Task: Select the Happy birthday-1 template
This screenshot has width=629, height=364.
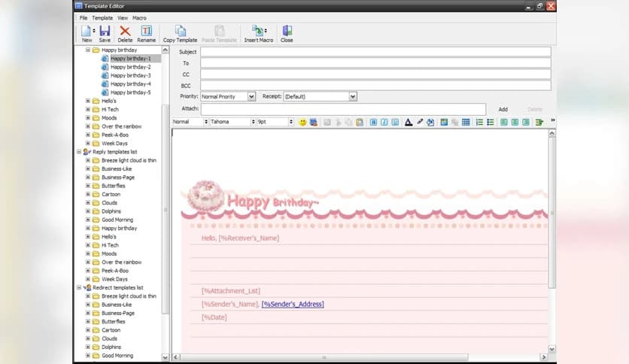Action: 131,59
